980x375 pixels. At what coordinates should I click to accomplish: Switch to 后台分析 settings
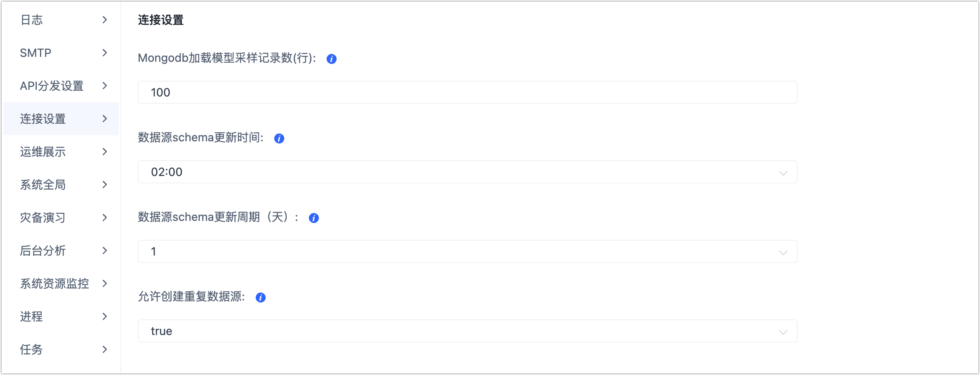coord(43,251)
